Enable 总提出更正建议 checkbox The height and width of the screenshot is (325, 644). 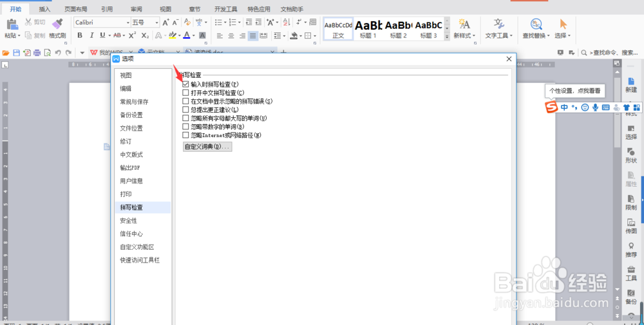pos(185,109)
